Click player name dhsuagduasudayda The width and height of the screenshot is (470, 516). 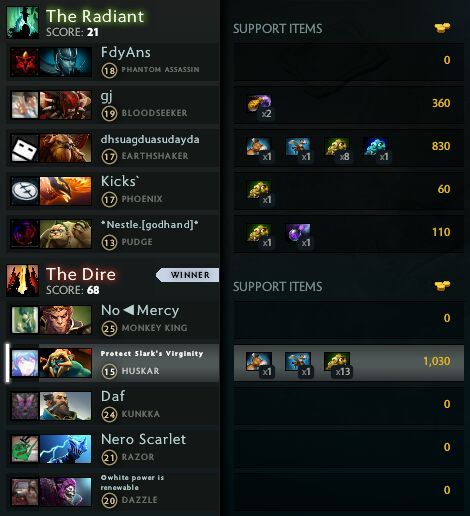pos(150,140)
